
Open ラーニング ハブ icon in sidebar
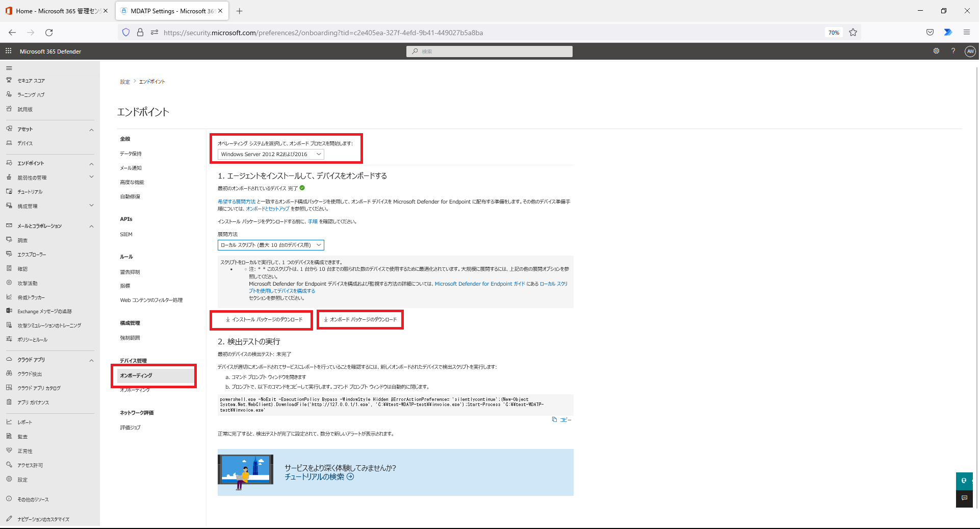[9, 94]
